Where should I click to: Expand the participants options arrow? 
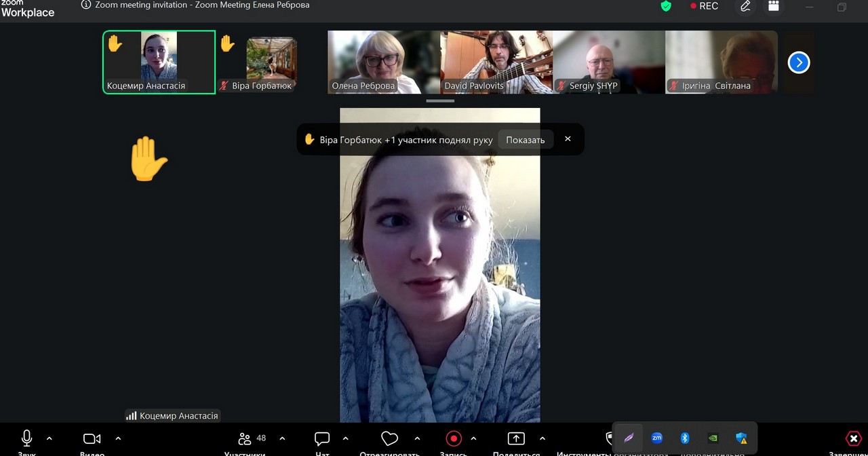click(x=282, y=438)
